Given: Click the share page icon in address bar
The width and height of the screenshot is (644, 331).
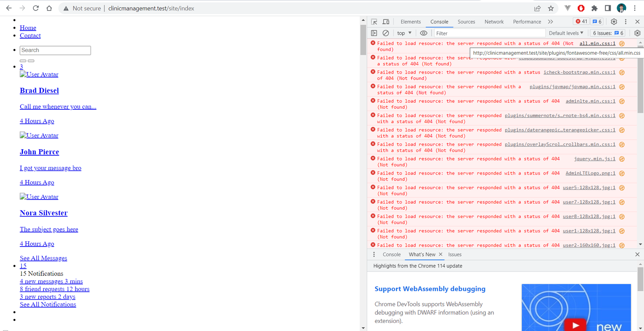Looking at the screenshot, I should (537, 8).
